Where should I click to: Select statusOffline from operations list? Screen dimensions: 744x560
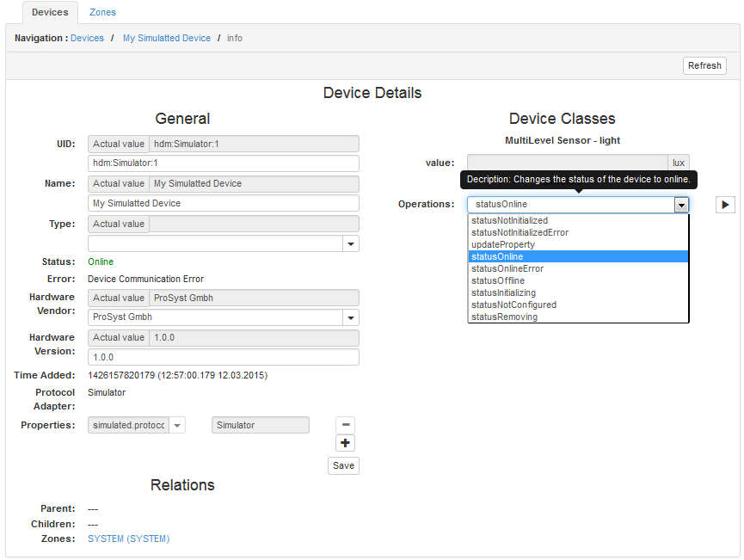[498, 280]
